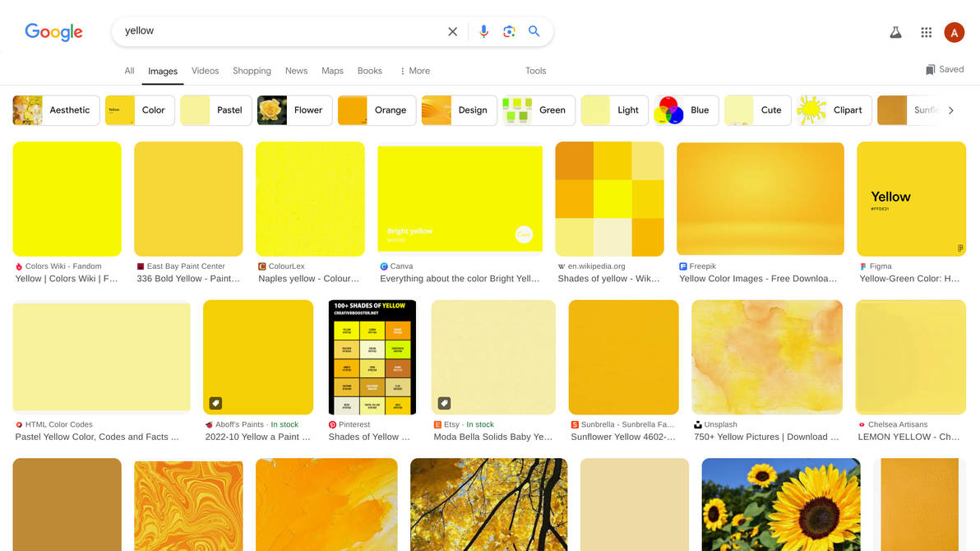Clear the search box with the X icon
Viewport: 980px width, 551px height.
point(452,31)
